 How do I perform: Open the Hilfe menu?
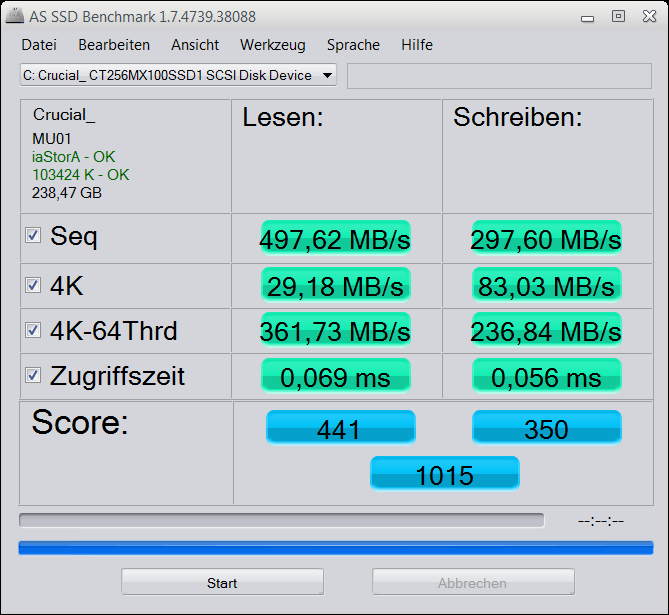pyautogui.click(x=417, y=45)
